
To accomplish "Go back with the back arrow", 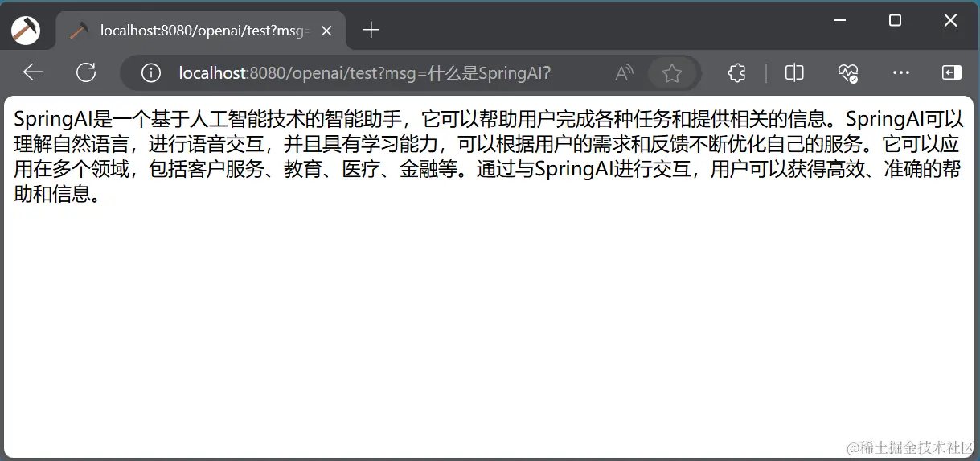I will point(32,73).
